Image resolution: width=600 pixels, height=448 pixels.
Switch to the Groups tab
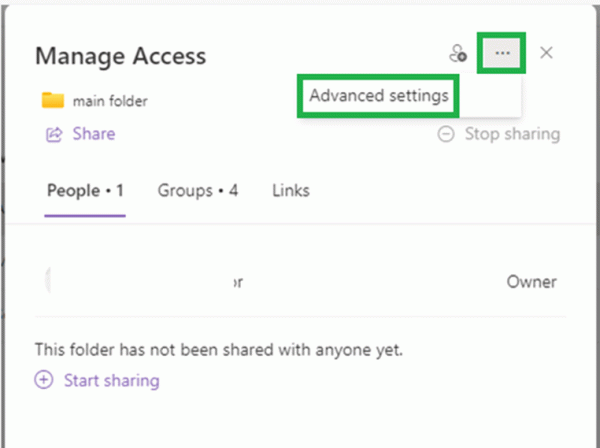tap(197, 190)
